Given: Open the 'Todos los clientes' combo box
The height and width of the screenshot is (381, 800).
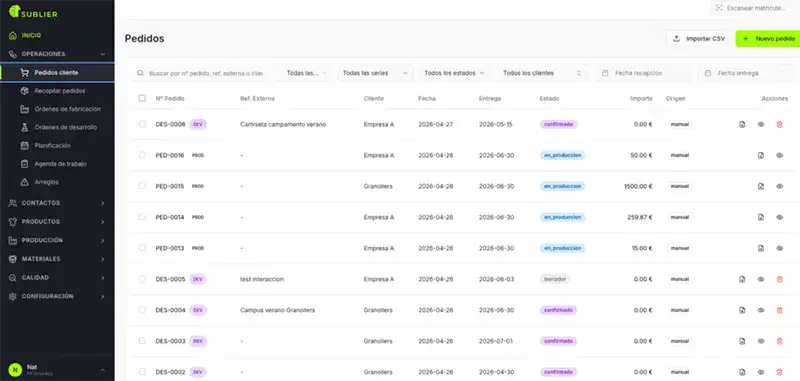Looking at the screenshot, I should point(542,73).
